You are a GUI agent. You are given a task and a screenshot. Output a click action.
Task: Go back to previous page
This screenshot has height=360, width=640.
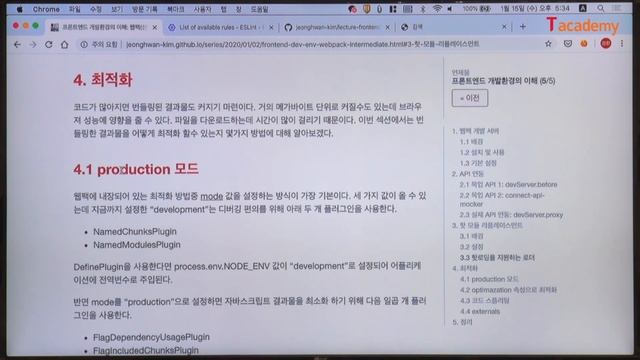[x=17, y=44]
